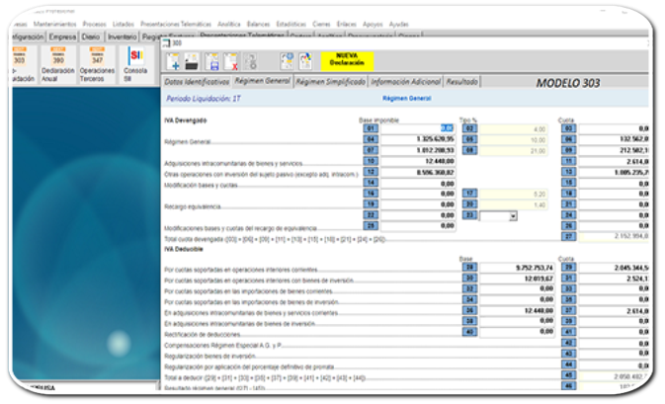This screenshot has height=404, width=665.
Task: Click Regularización bienes de inversión label
Action: pos(210,356)
